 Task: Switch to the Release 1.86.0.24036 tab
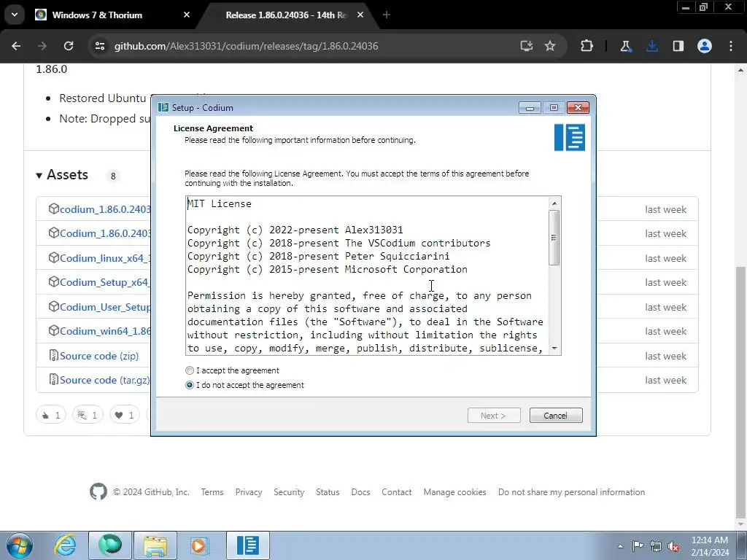pyautogui.click(x=287, y=15)
